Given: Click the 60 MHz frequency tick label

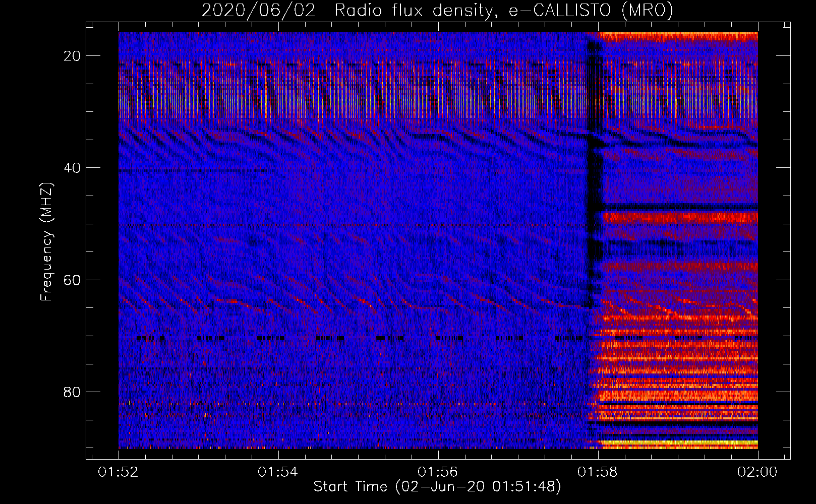Looking at the screenshot, I should (73, 280).
